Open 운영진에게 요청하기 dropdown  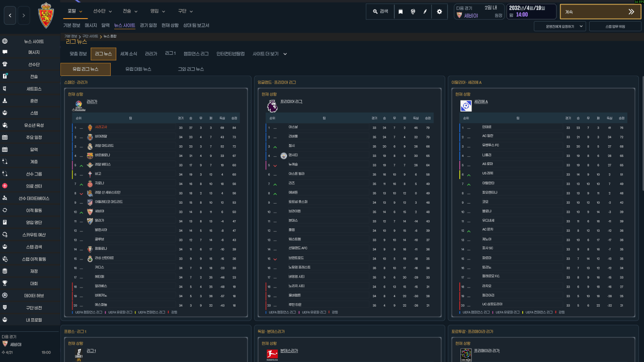(x=560, y=26)
